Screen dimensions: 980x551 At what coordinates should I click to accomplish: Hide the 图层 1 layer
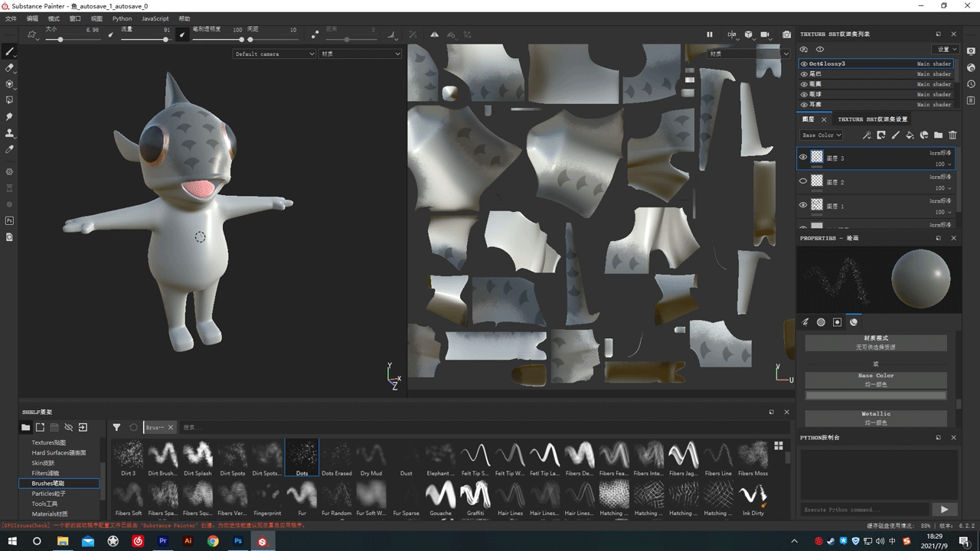803,205
